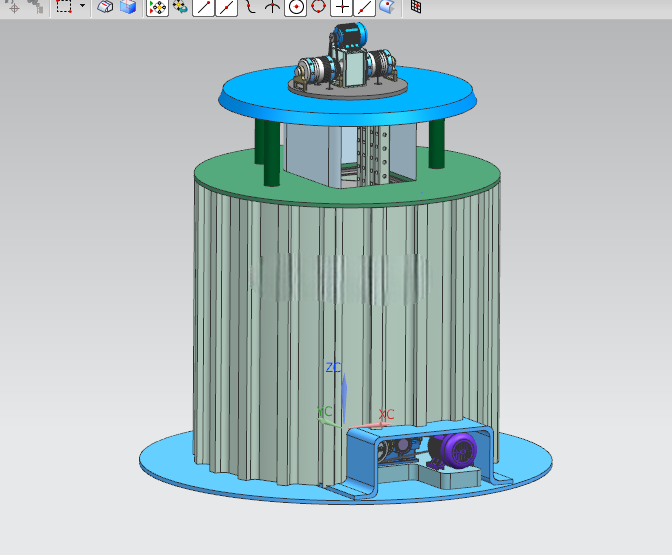Toggle Enable Snap Points button
The height and width of the screenshot is (555, 672).
[x=157, y=7]
